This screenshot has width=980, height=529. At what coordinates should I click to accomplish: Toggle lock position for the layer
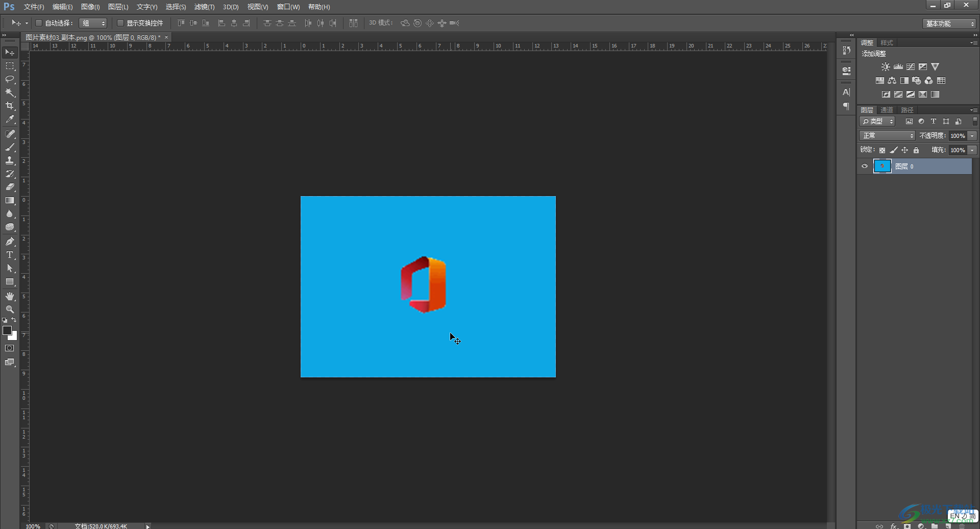tap(904, 150)
